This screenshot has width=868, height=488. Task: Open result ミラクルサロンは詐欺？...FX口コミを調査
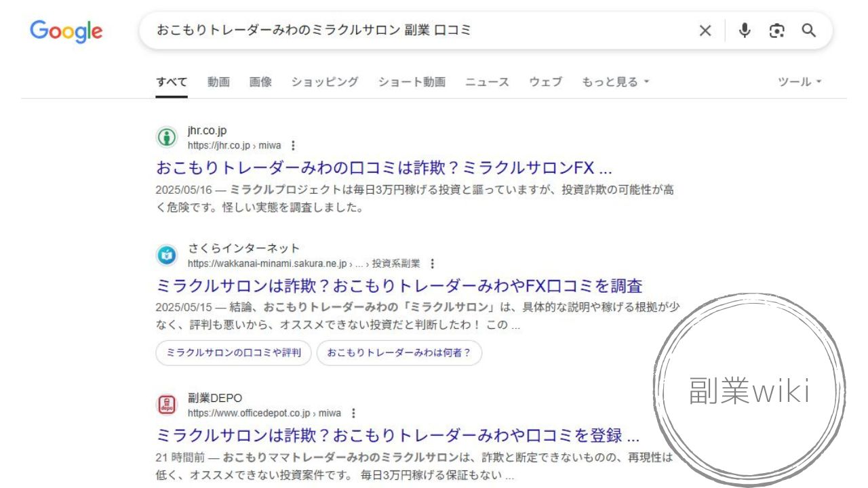[399, 285]
